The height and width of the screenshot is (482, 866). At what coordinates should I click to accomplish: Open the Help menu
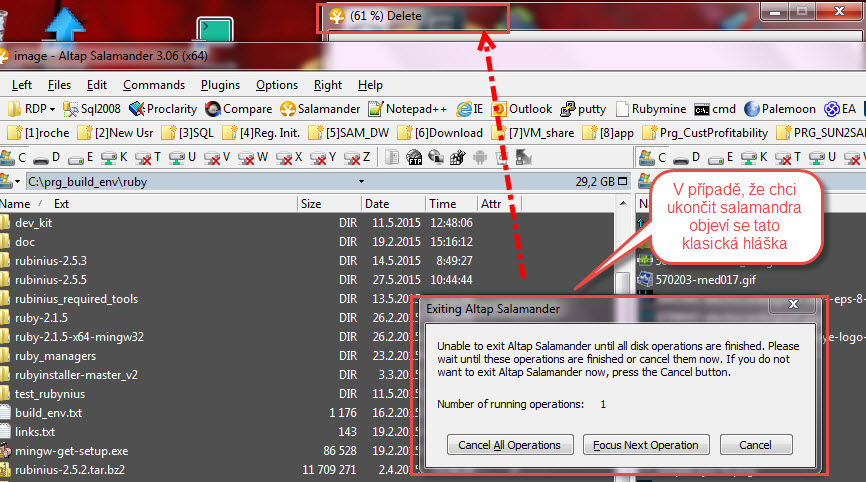click(370, 85)
